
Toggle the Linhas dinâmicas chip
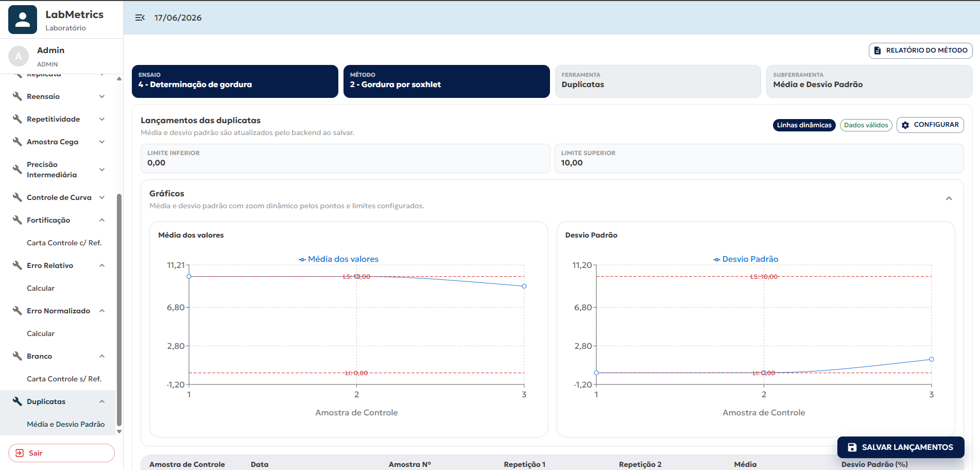pyautogui.click(x=804, y=125)
